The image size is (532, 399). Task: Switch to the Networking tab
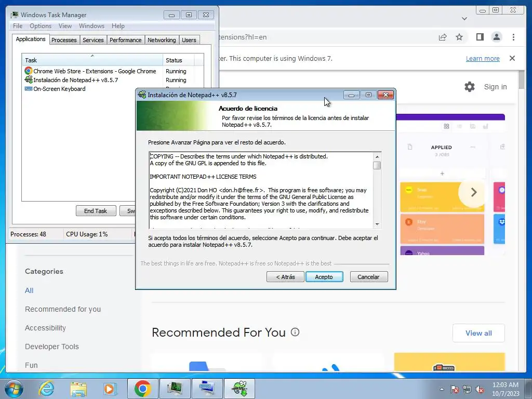pos(162,40)
